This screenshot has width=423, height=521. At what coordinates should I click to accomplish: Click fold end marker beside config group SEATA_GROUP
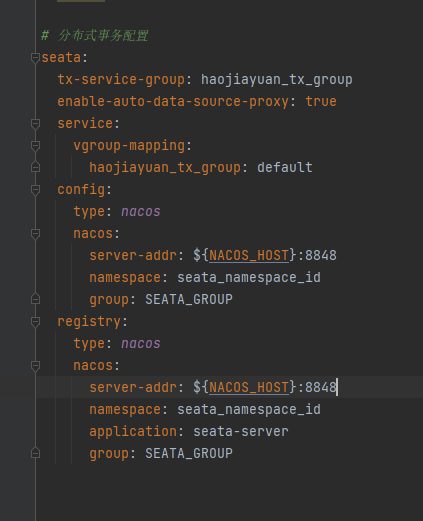pos(35,299)
